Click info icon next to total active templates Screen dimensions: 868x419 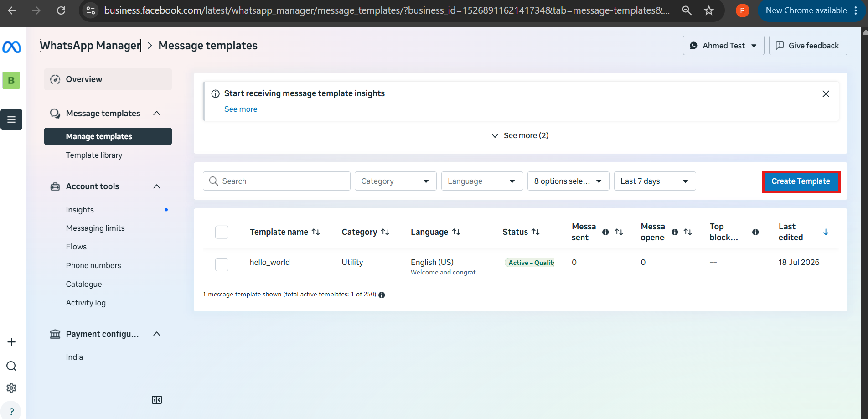tap(382, 295)
